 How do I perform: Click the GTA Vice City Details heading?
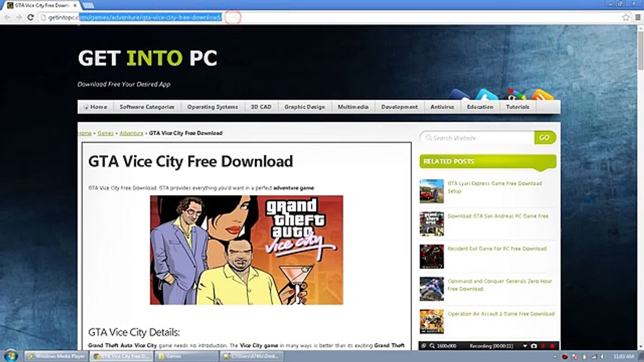click(x=134, y=332)
